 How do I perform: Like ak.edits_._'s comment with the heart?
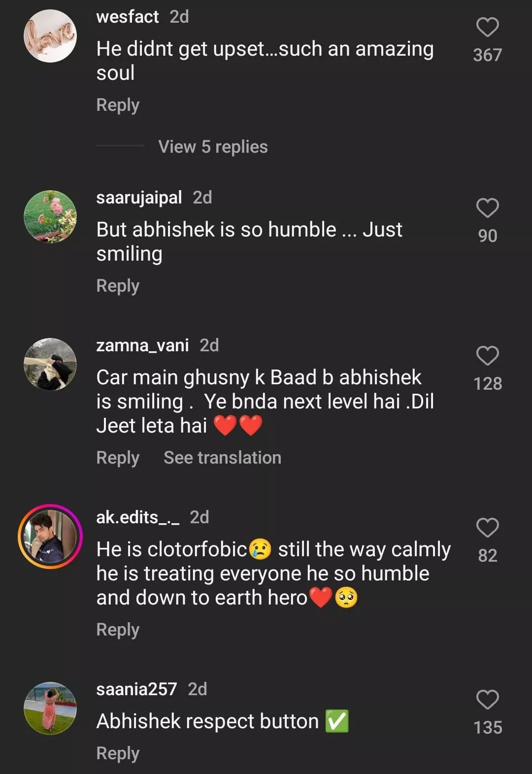(x=487, y=528)
